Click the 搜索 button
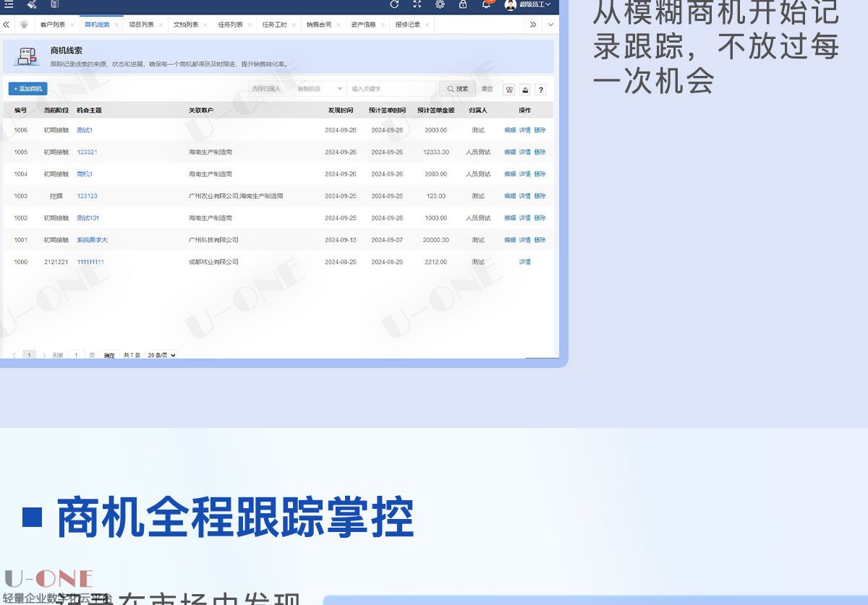The width and height of the screenshot is (868, 605). (457, 89)
